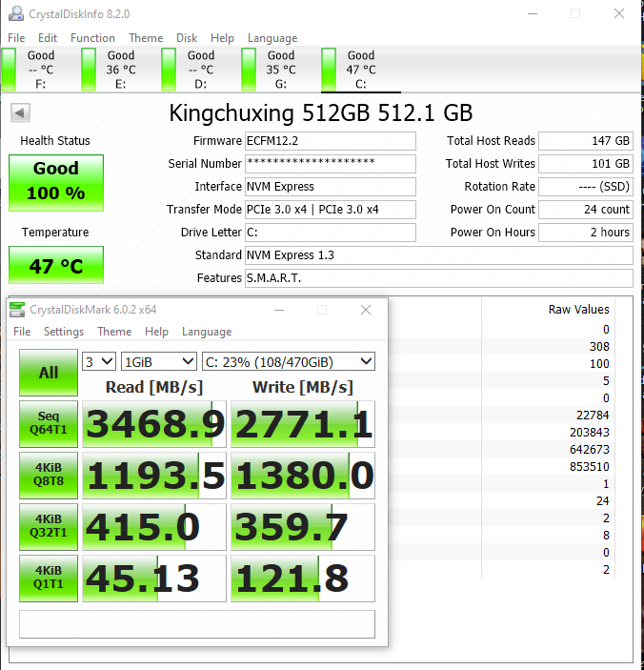Open Help menu in CrystalDiskMark
Image resolution: width=644 pixels, height=670 pixels.
pos(156,332)
